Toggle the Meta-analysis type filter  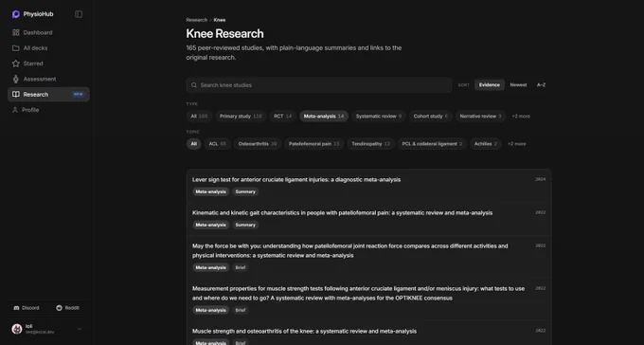[x=324, y=117]
